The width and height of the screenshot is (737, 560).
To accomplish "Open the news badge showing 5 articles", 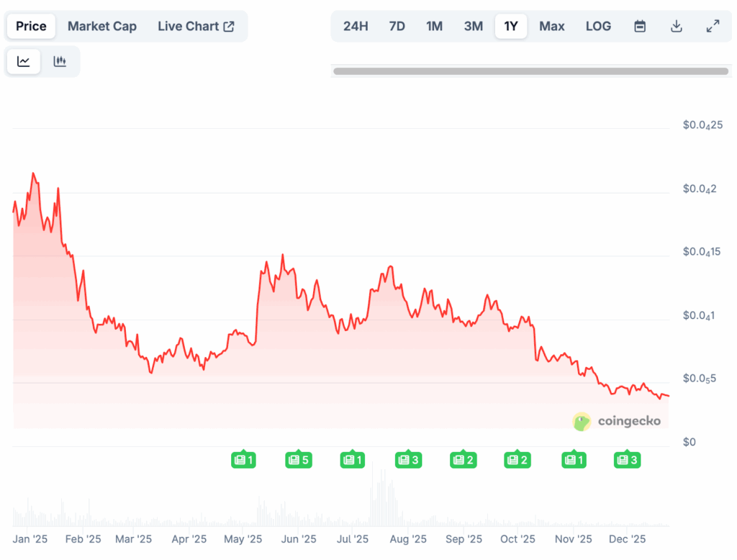I will [299, 459].
